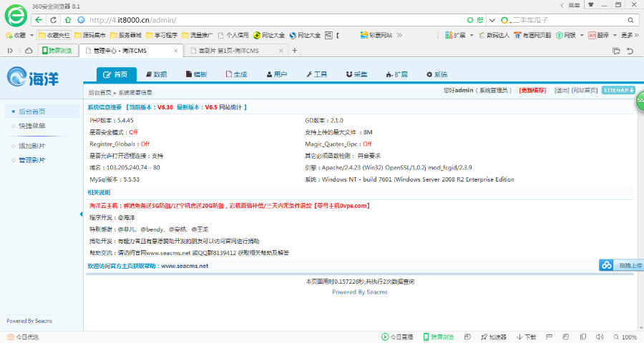This screenshot has width=644, height=343.
Task: Switch to the 数据 tab
Action: pyautogui.click(x=157, y=74)
